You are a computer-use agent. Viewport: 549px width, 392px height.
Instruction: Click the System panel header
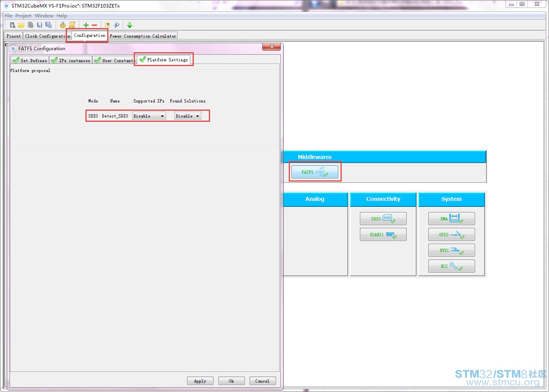(x=451, y=199)
